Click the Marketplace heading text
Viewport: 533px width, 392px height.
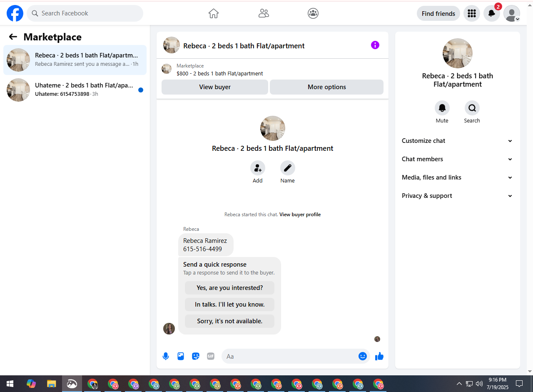tap(52, 37)
